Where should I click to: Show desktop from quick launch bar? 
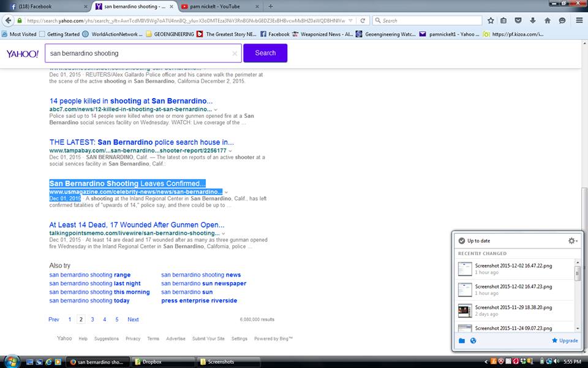(29, 362)
